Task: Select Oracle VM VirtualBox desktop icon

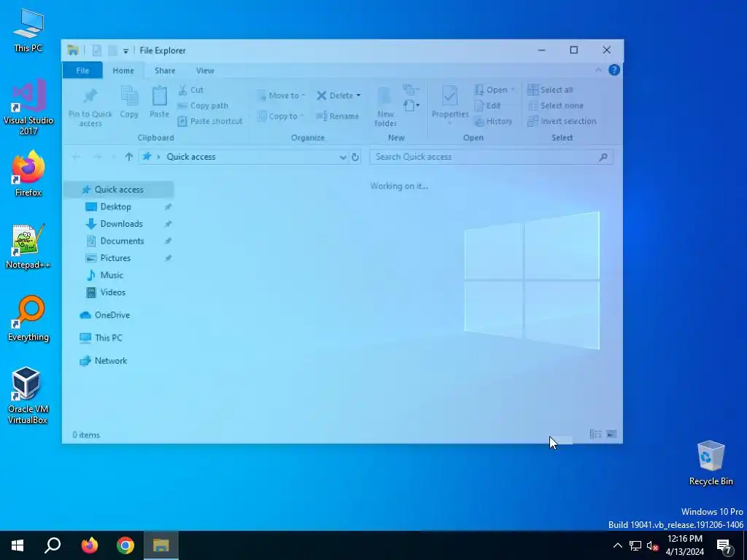Action: (x=27, y=395)
